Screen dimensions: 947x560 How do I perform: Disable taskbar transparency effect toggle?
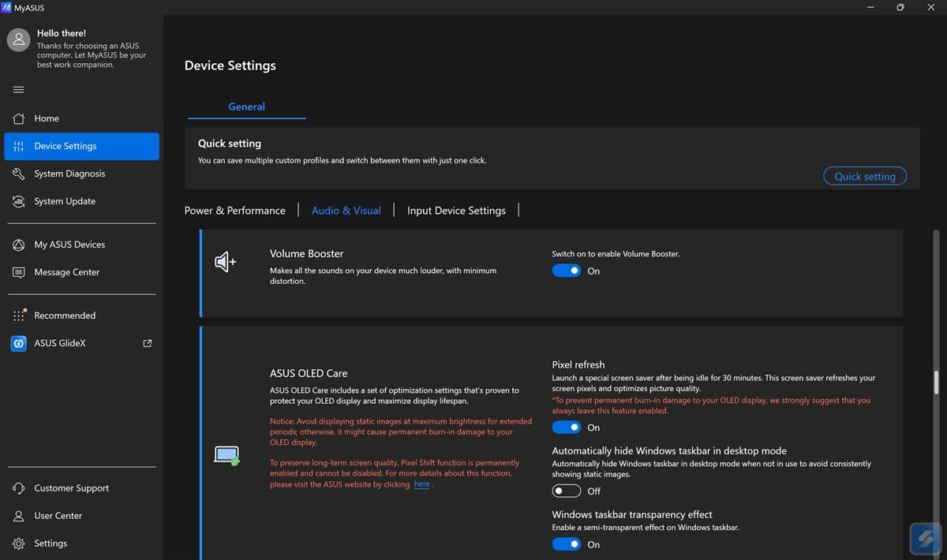[566, 544]
